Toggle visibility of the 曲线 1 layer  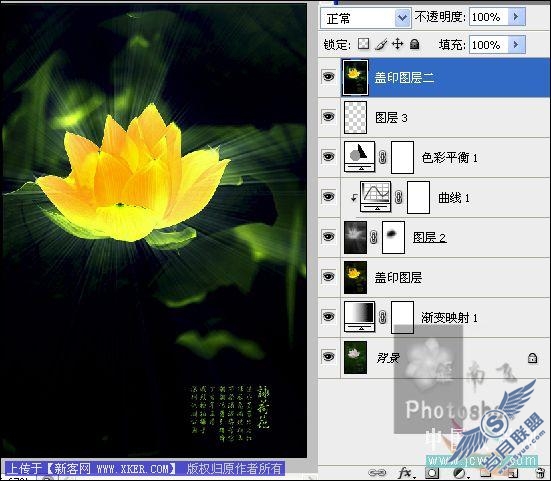[329, 196]
